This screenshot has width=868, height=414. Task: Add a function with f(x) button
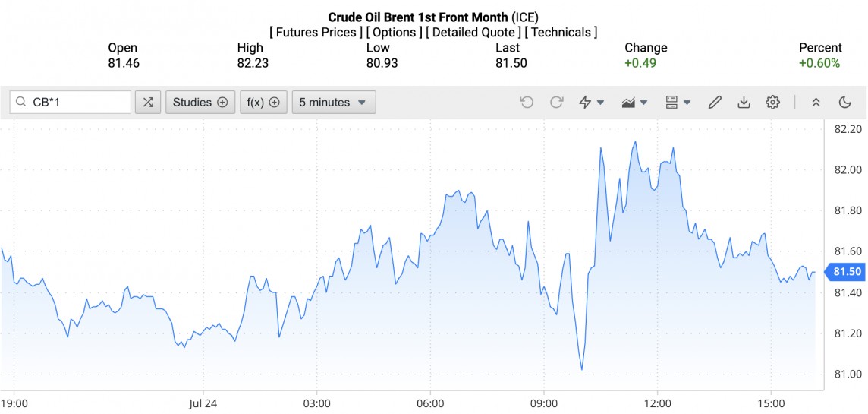coord(263,103)
